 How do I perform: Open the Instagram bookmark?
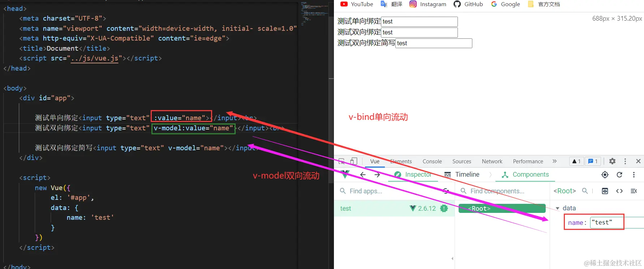[x=428, y=4]
